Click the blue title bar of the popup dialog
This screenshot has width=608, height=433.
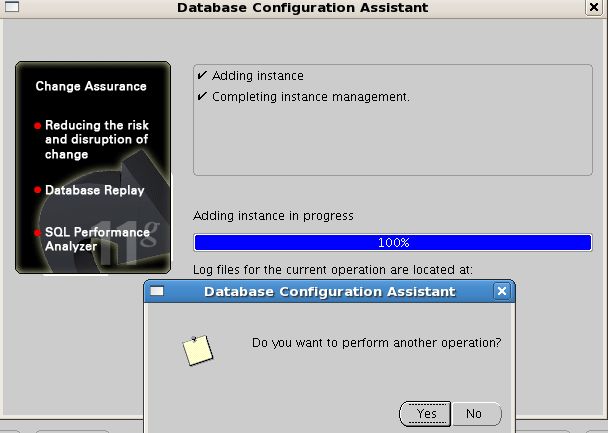point(330,292)
